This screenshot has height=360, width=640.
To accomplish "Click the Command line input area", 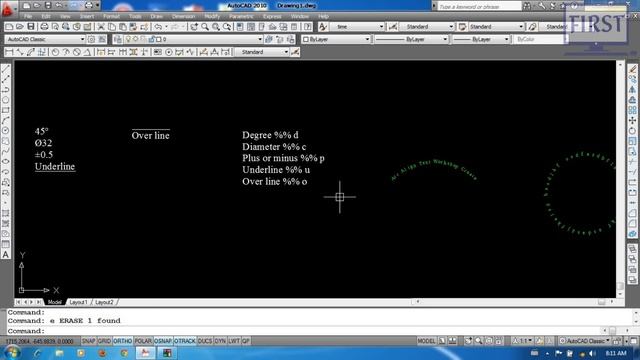I will click(304, 331).
